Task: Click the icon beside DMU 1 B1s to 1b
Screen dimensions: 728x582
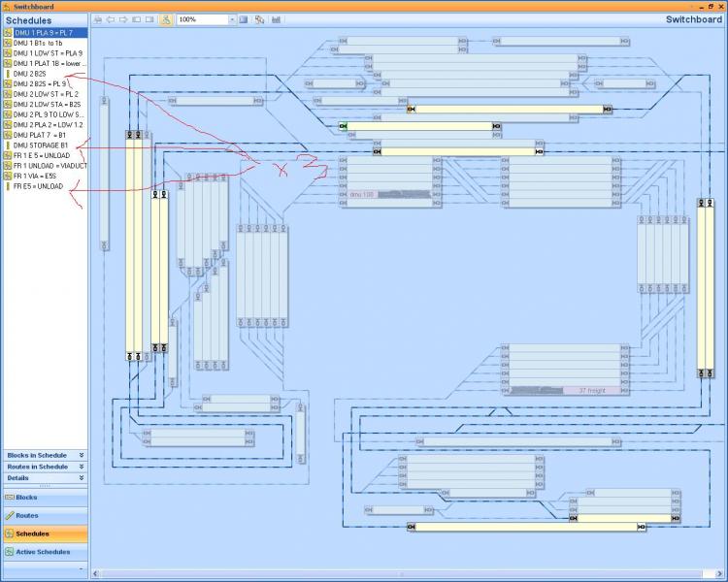Action: tap(8, 44)
